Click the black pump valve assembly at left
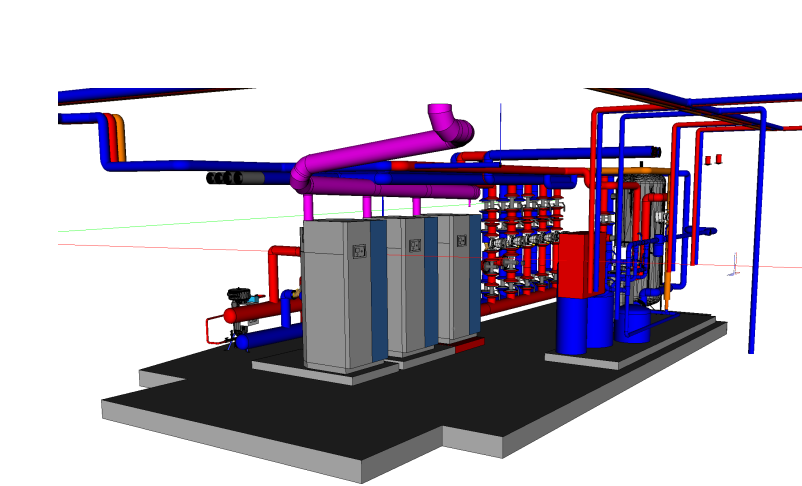Image resolution: width=802 pixels, height=486 pixels. pyautogui.click(x=241, y=296)
